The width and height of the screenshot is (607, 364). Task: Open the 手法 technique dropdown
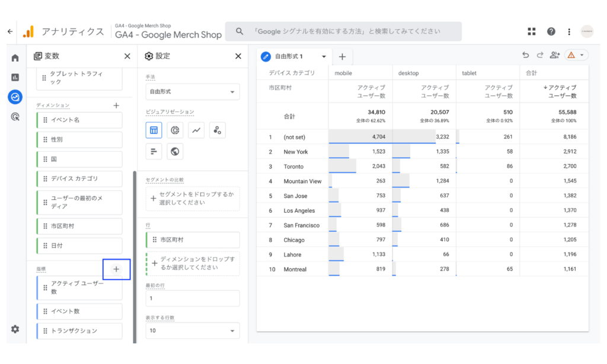tap(193, 92)
